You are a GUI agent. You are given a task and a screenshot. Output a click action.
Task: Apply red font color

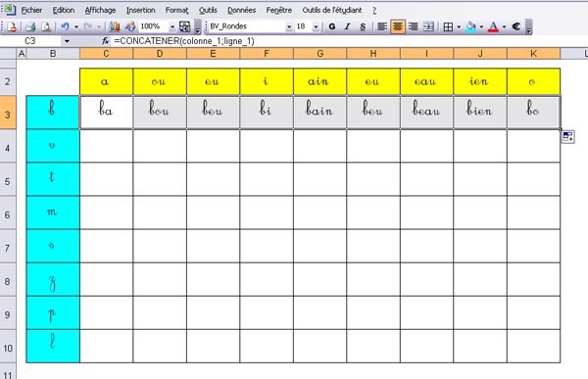(493, 26)
